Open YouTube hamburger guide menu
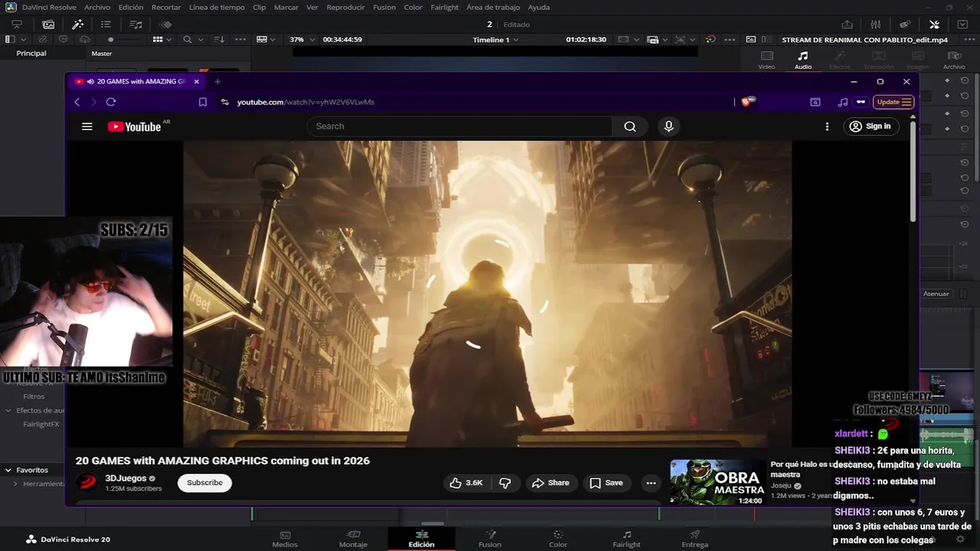This screenshot has width=980, height=551. 87,126
